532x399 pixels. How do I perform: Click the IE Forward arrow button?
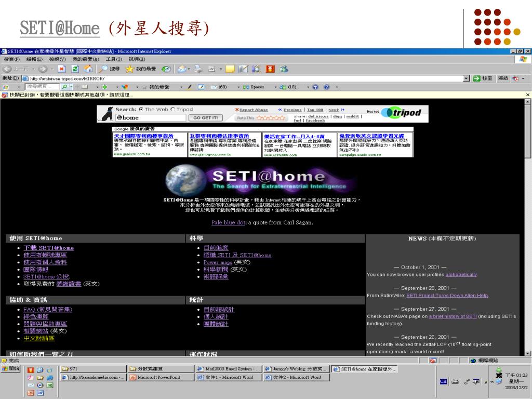tap(43, 69)
